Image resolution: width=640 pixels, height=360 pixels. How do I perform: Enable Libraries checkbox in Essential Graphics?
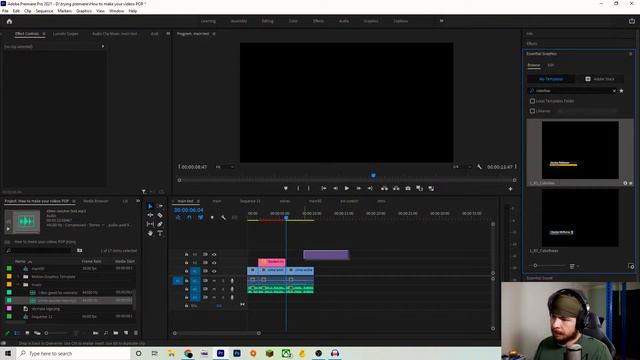[532, 111]
